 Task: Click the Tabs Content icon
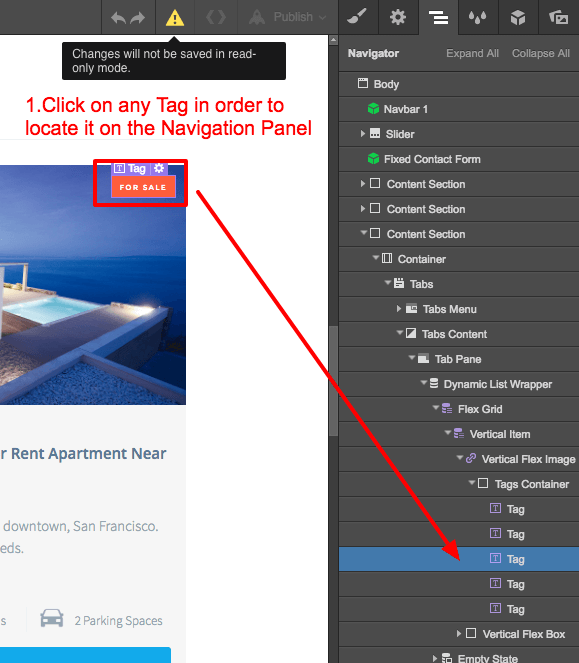411,333
